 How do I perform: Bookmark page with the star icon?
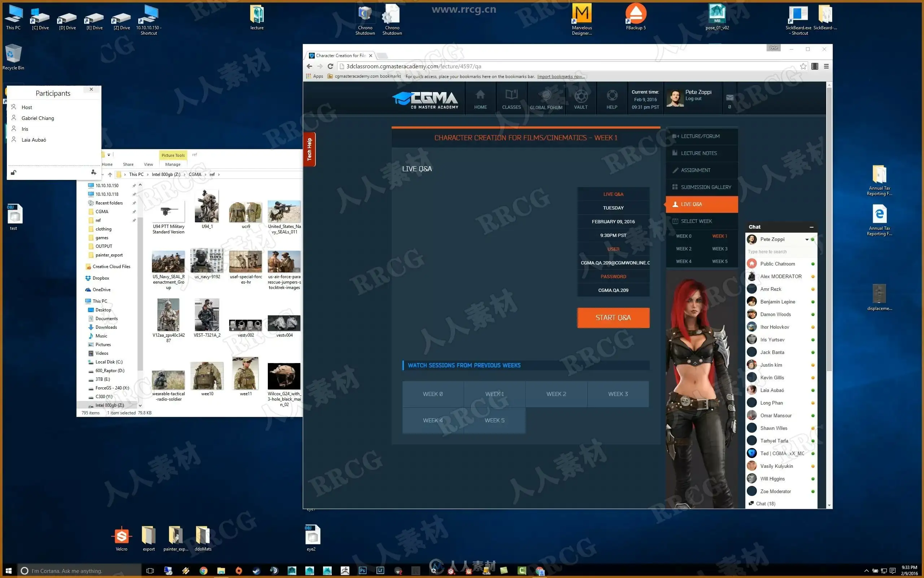[803, 66]
